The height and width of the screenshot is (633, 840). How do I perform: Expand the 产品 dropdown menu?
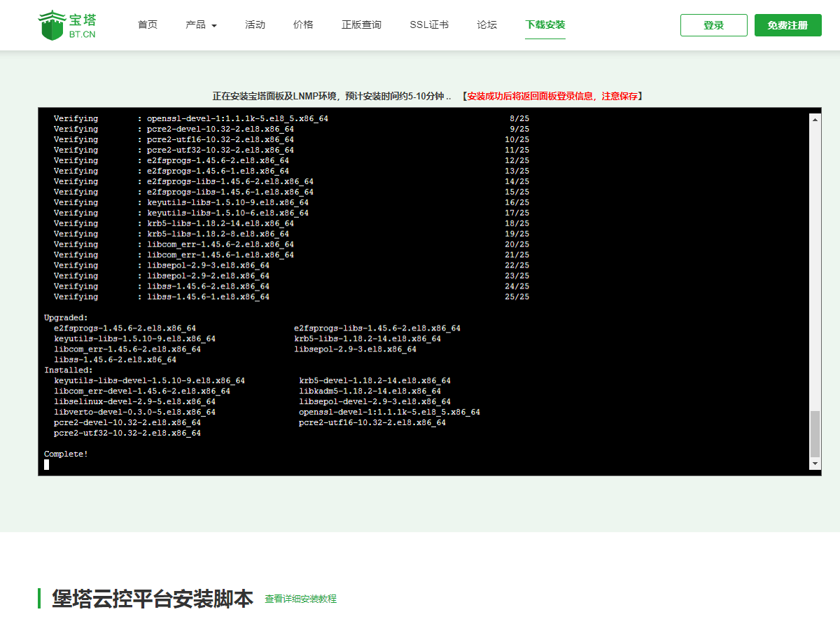pyautogui.click(x=201, y=25)
